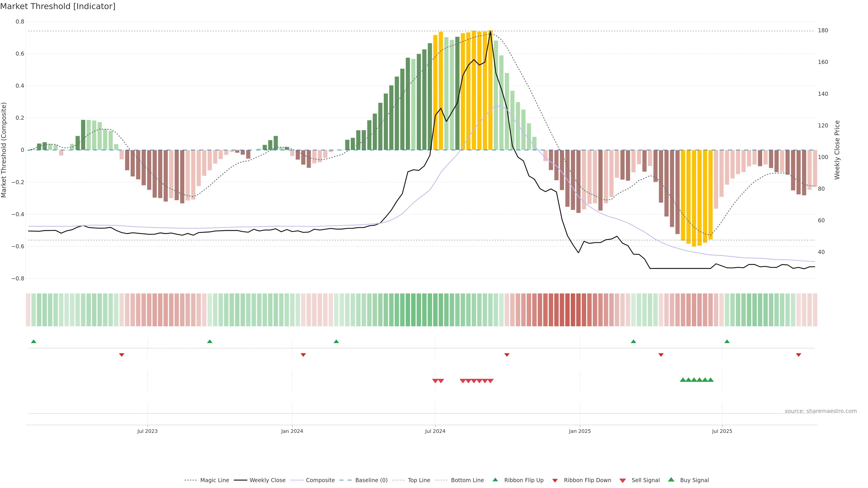Click Ribbon Flip Down legend triangle
This screenshot has width=868, height=488.
(555, 481)
